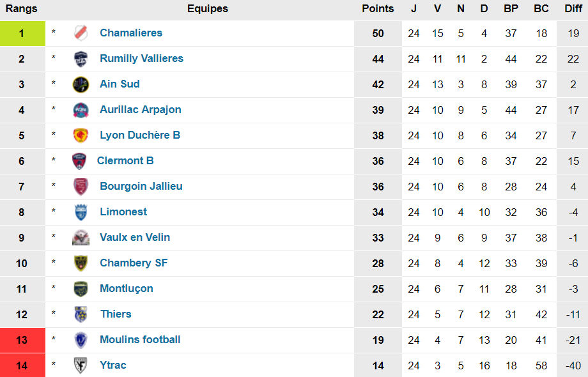Open the Moulins football team link
588x377 pixels.
[x=140, y=339]
